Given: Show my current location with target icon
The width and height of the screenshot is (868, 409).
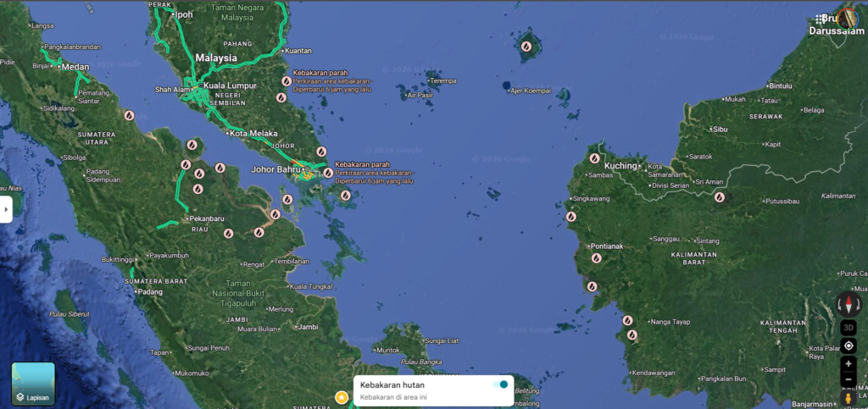Looking at the screenshot, I should pos(849,345).
